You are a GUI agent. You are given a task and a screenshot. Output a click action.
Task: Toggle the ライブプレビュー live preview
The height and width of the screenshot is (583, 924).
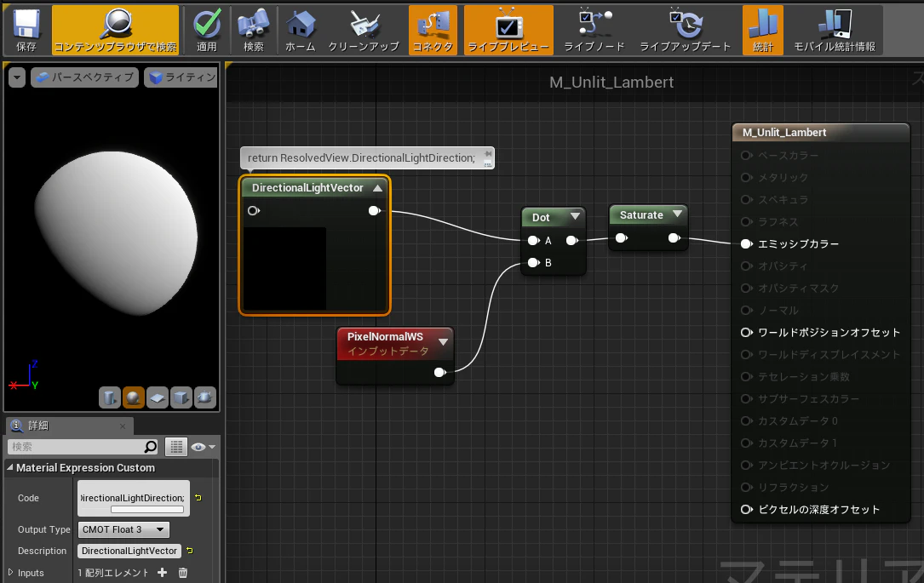[508, 30]
